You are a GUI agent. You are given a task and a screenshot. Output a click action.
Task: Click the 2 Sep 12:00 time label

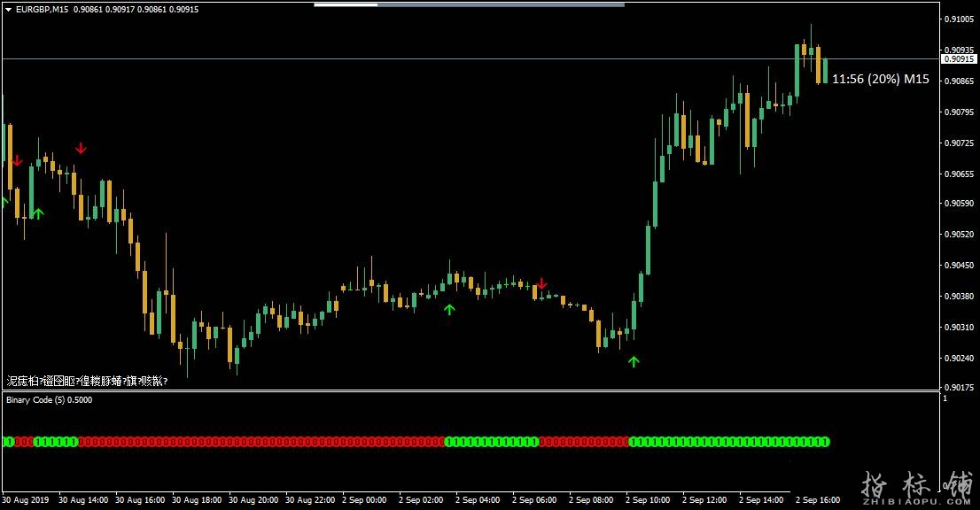point(704,500)
